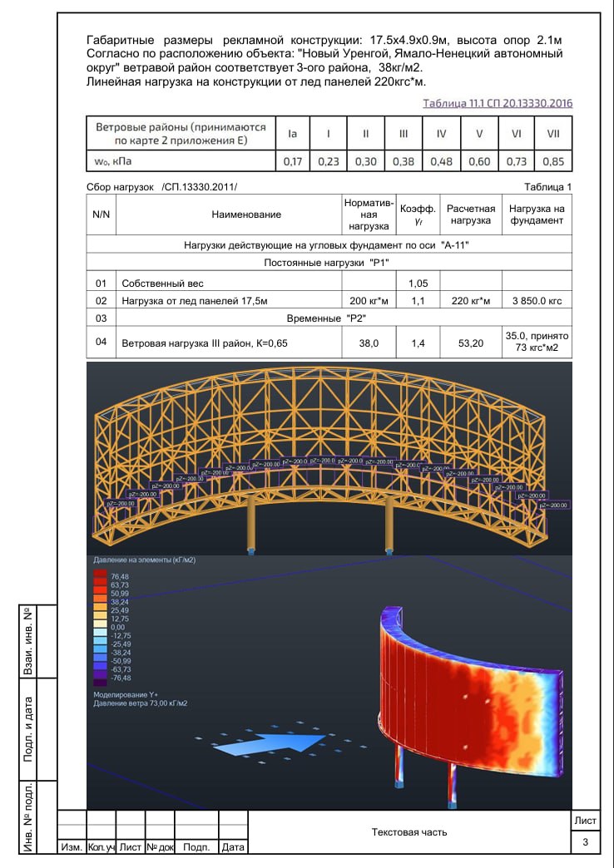
Task: Click the 'Подп. и дата' side margin label
Action: [29, 729]
